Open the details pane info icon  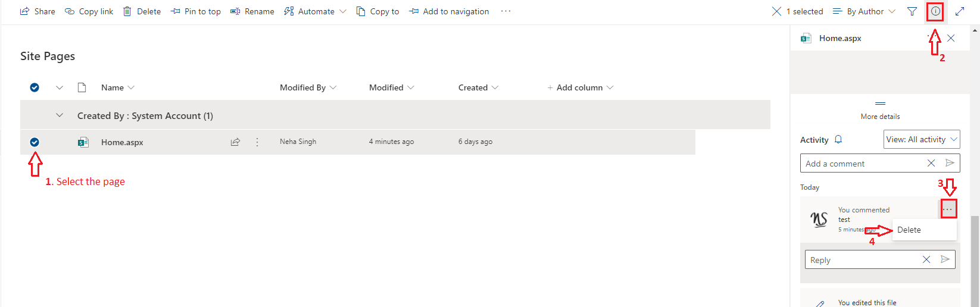pos(935,11)
